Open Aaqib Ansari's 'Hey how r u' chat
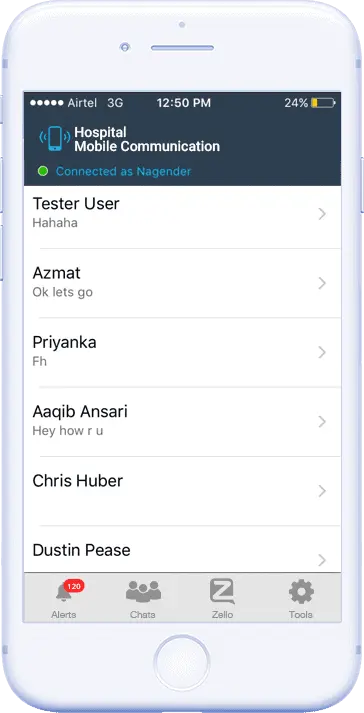The image size is (364, 713). coord(182,422)
